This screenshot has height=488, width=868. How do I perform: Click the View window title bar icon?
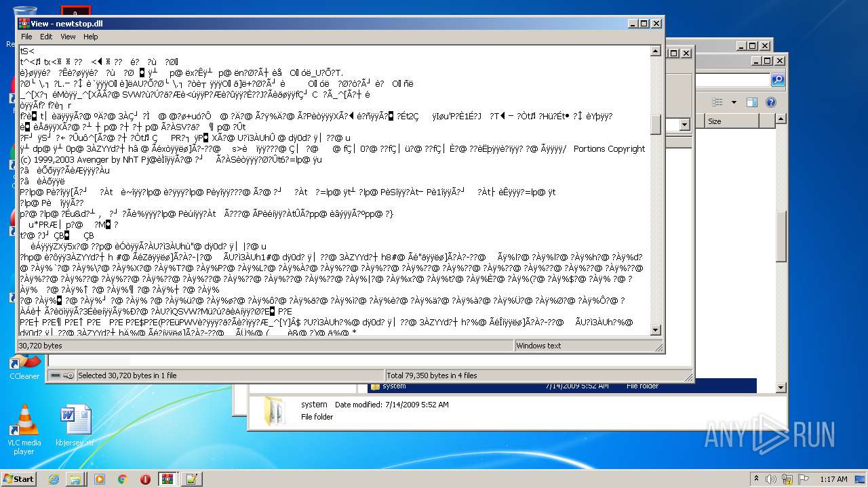(x=24, y=23)
